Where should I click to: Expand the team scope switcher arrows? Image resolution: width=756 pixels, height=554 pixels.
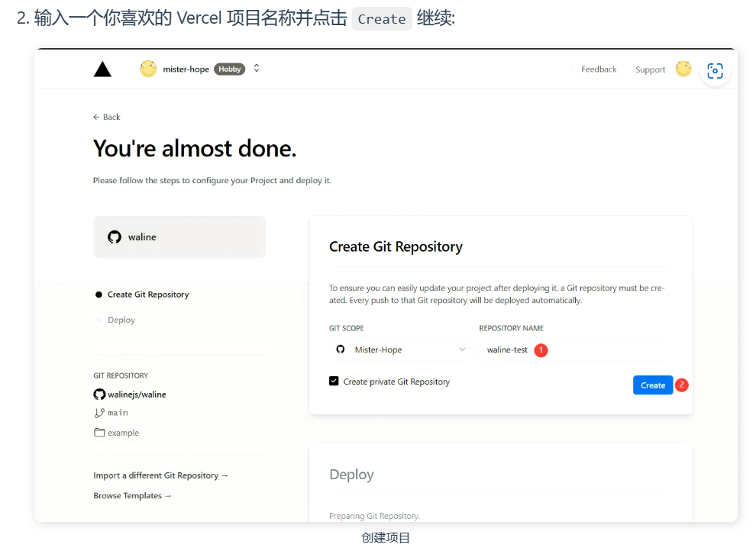point(257,69)
